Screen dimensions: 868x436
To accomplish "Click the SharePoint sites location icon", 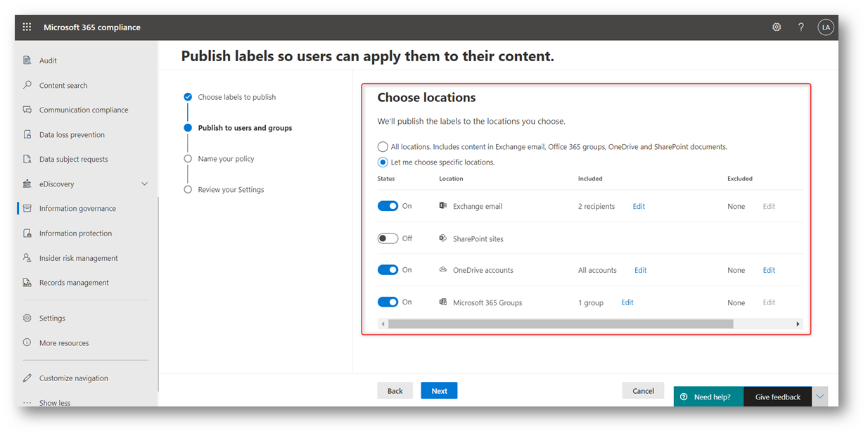I will click(x=443, y=238).
